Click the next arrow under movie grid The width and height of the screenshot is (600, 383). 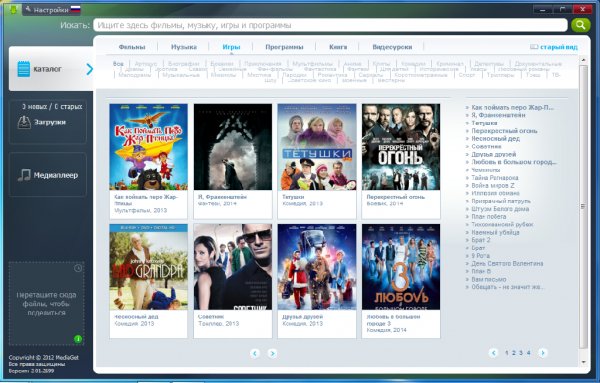[272, 353]
